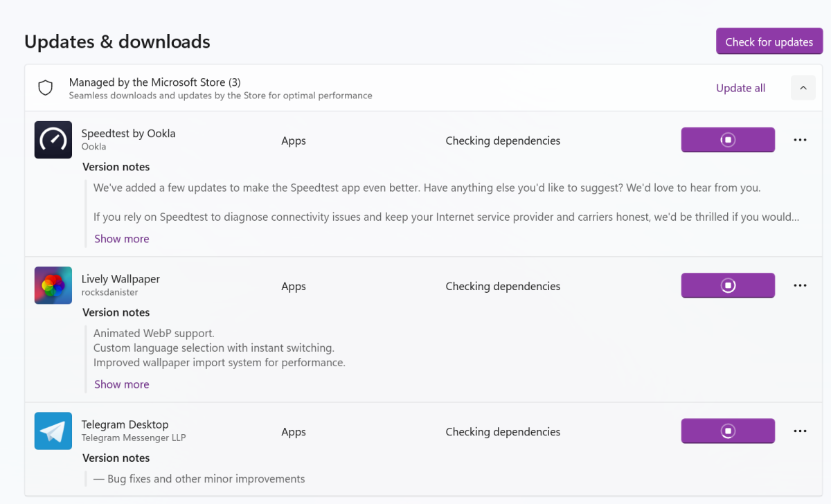
Task: Click Check for updates button
Action: click(x=769, y=42)
